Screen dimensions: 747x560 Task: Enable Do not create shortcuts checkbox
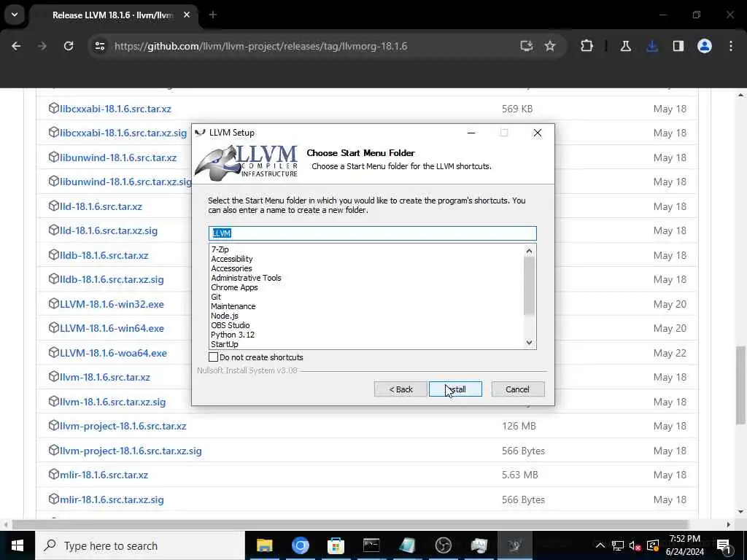214,357
